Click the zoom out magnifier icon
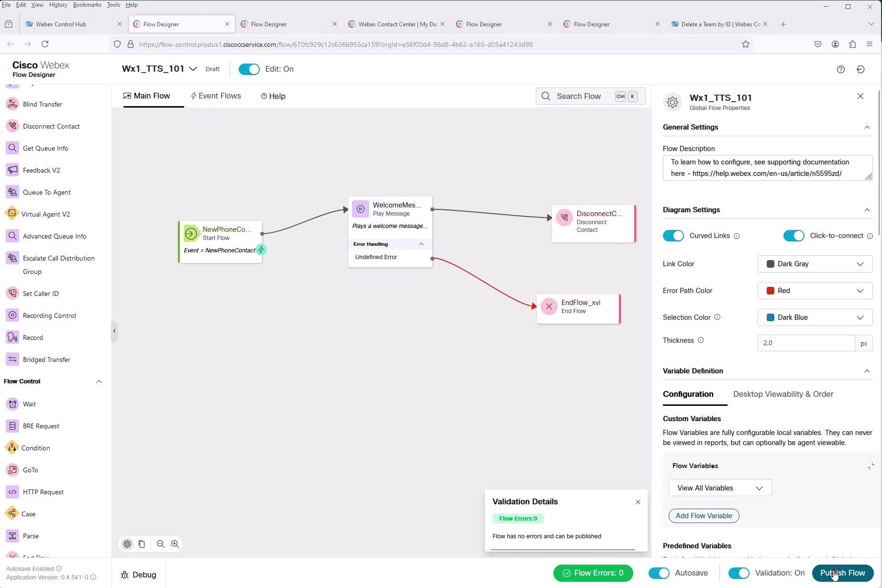This screenshot has height=588, width=882. (161, 544)
